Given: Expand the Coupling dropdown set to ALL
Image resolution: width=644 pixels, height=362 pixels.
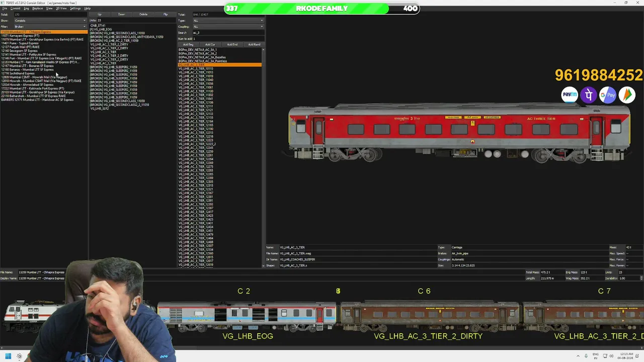Looking at the screenshot, I should point(228,27).
